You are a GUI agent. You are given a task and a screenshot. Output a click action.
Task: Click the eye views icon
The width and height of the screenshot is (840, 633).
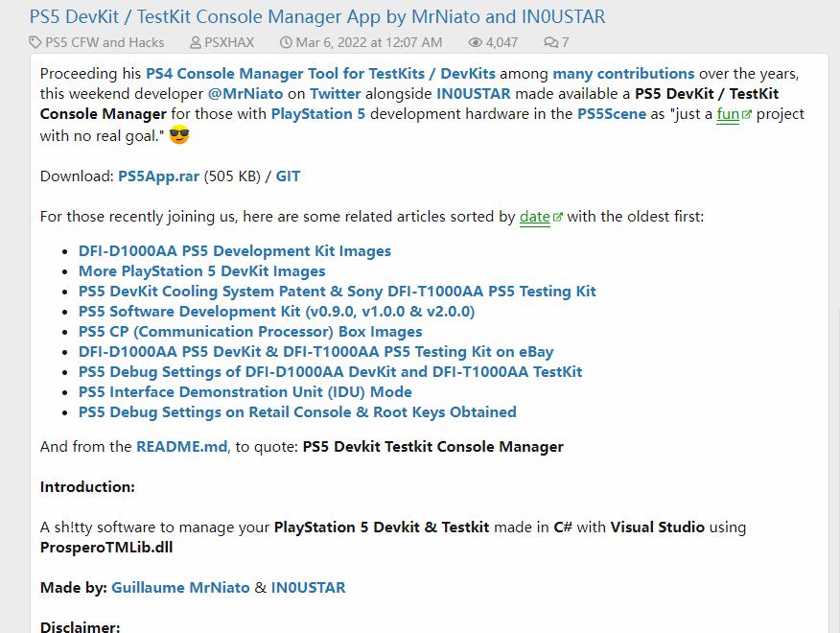(476, 42)
